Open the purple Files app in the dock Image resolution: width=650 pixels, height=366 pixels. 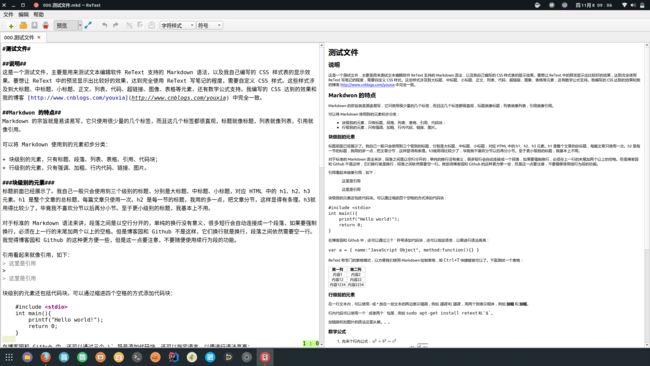pyautogui.click(x=27, y=357)
